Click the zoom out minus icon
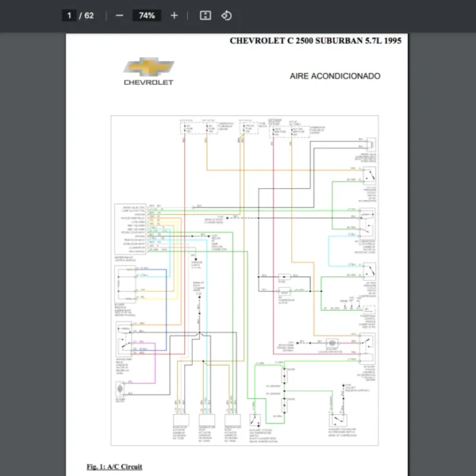 [119, 15]
